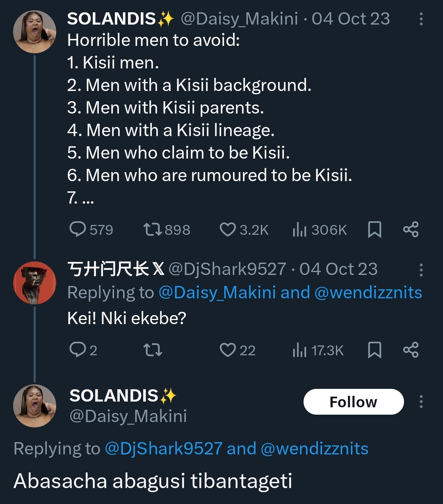Viewport: 443px width, 504px height.
Task: Retweet the first tweet with 898 reposts
Action: [152, 229]
